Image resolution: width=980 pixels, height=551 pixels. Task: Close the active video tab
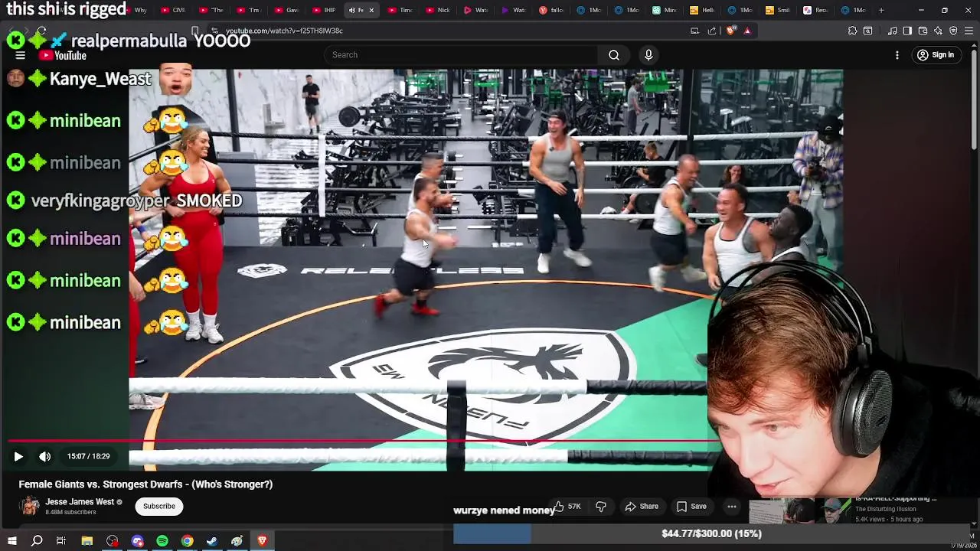pyautogui.click(x=371, y=10)
